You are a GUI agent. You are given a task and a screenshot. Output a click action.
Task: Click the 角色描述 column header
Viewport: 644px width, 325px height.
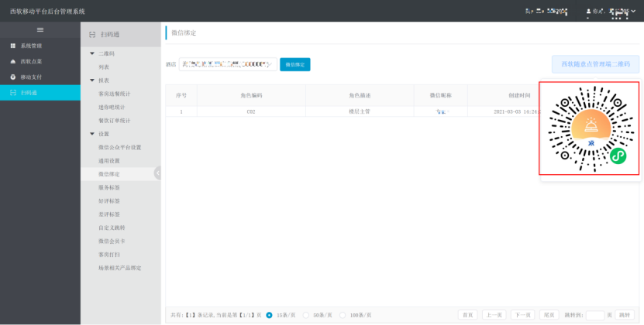[x=360, y=95]
